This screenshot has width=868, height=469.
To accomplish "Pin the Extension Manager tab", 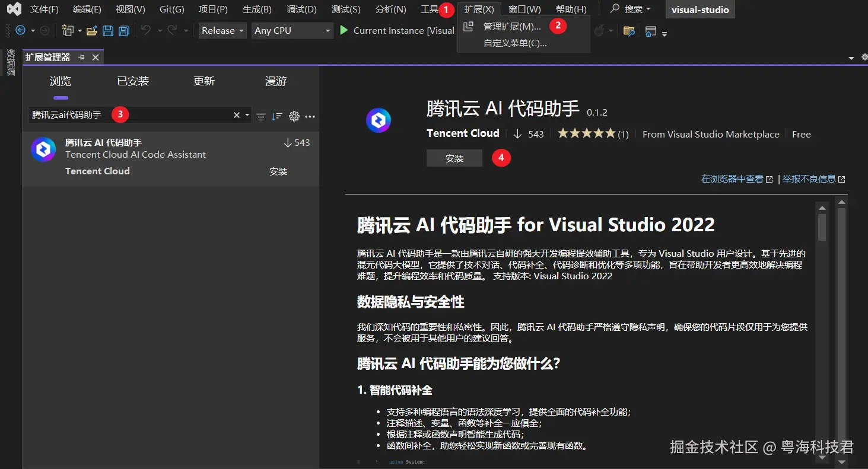I will coord(81,57).
